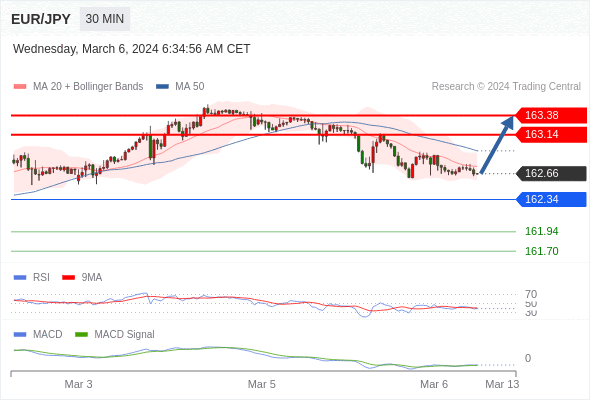Click the MA 50 legend label
This screenshot has width=590, height=400.
(190, 87)
